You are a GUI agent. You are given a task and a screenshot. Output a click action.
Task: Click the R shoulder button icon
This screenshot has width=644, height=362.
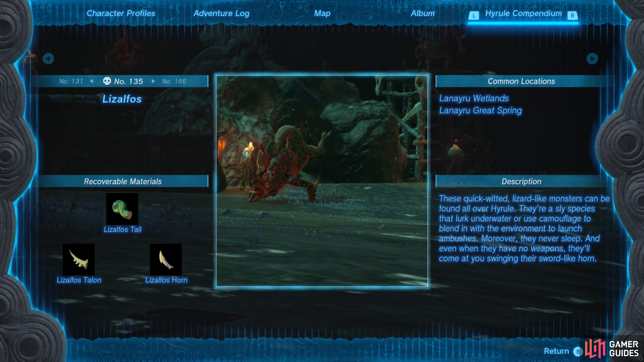[573, 16]
